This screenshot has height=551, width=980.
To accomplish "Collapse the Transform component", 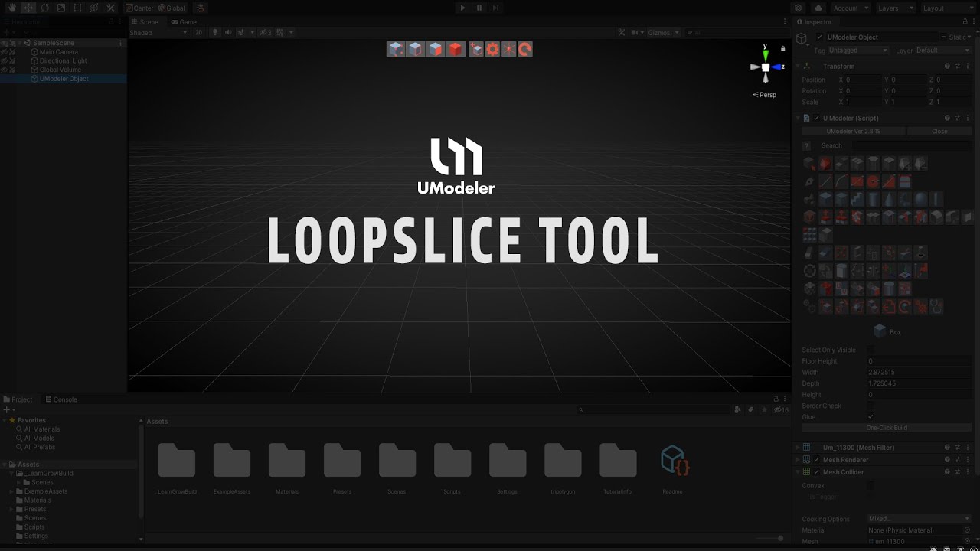I will click(798, 67).
